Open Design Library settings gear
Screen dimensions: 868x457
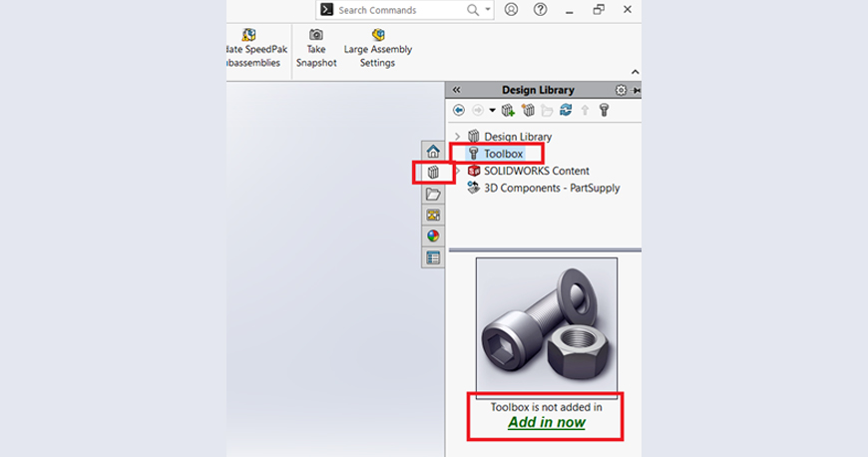coord(622,90)
